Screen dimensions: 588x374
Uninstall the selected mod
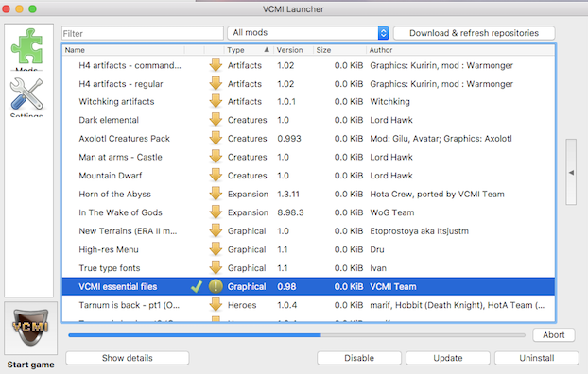(537, 358)
